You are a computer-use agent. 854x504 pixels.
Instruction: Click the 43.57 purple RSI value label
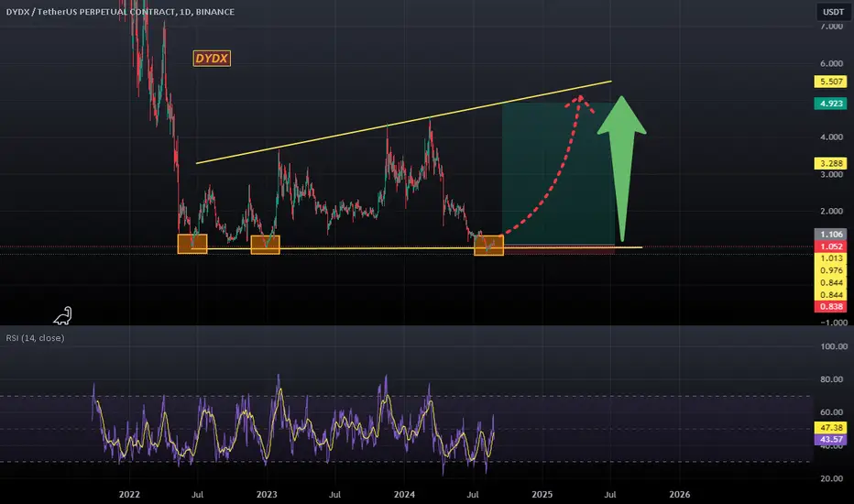pyautogui.click(x=830, y=439)
